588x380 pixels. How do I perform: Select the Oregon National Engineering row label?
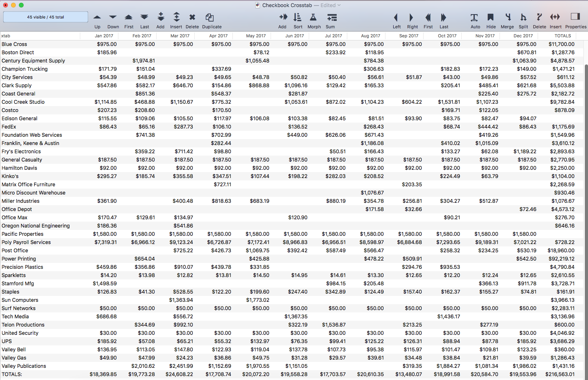tap(35, 226)
